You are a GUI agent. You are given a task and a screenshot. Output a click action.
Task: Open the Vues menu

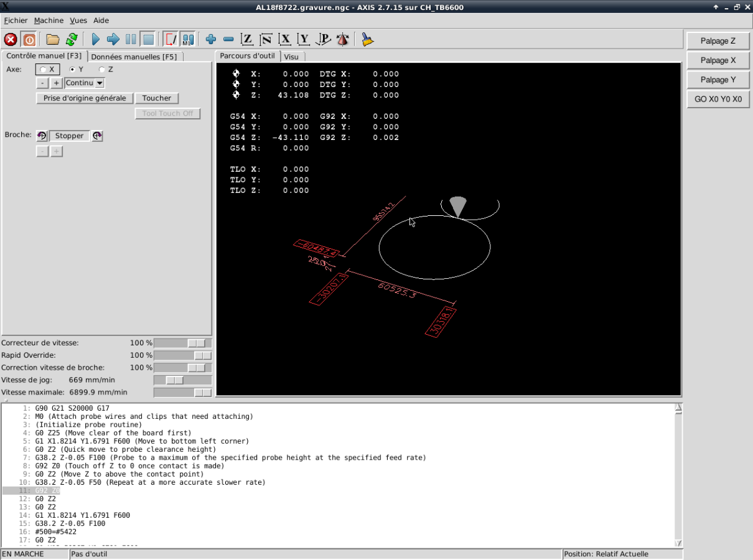pyautogui.click(x=78, y=21)
